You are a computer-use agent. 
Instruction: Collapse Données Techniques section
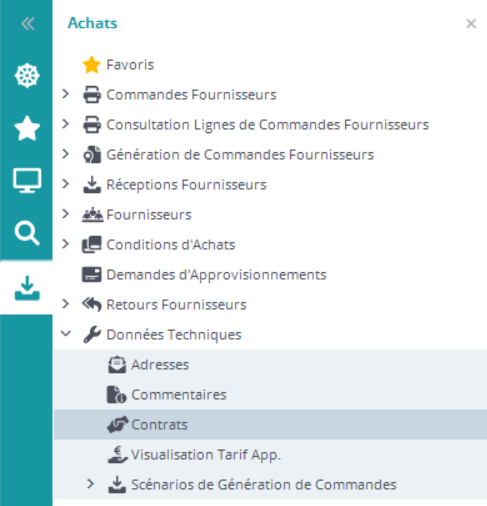coord(66,333)
